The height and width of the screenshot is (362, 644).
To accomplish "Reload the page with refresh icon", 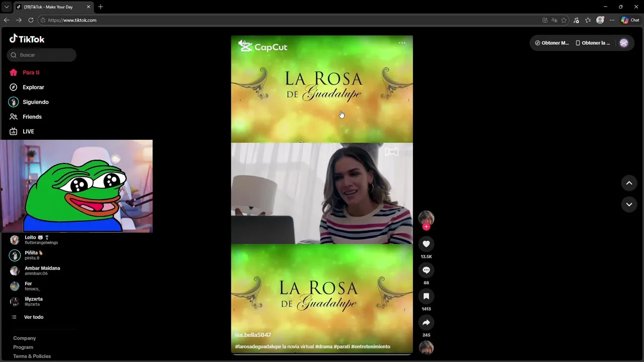I will point(31,20).
